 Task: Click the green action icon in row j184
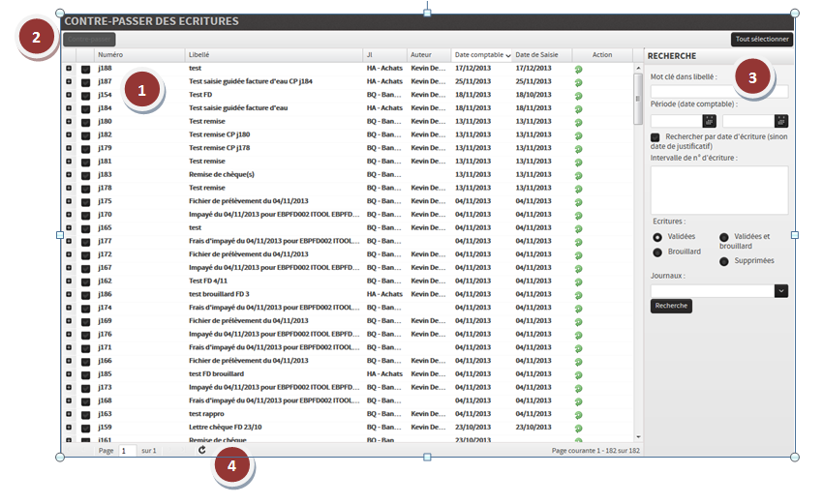pos(578,109)
